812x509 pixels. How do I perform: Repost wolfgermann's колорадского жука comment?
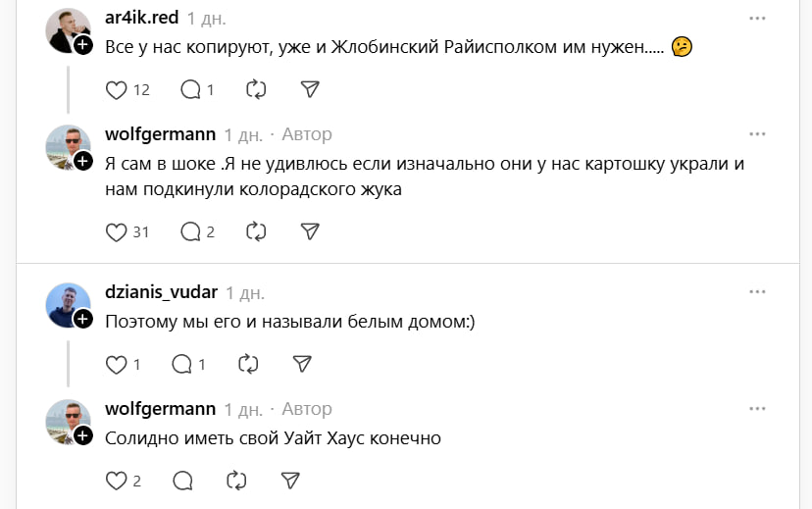[x=257, y=231]
